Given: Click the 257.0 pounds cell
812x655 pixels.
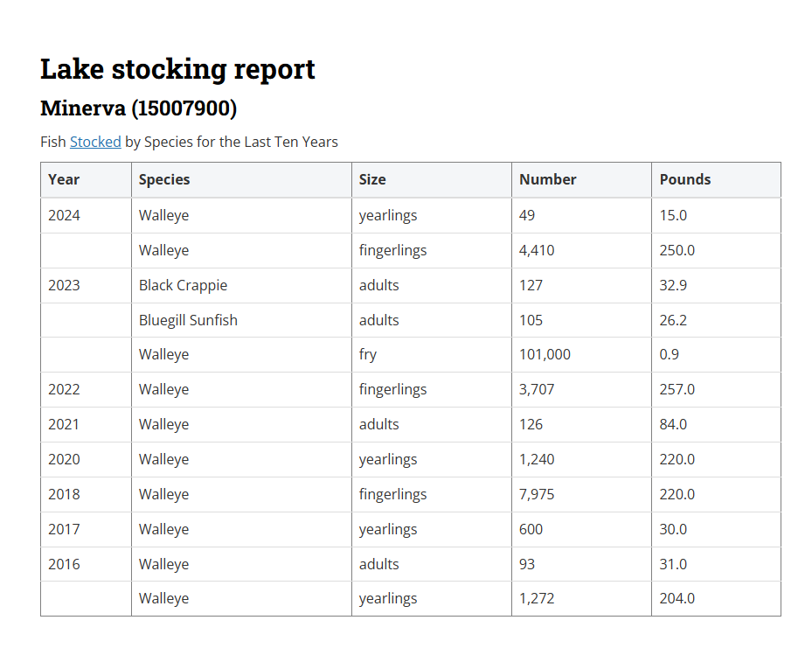Looking at the screenshot, I should coord(677,389).
